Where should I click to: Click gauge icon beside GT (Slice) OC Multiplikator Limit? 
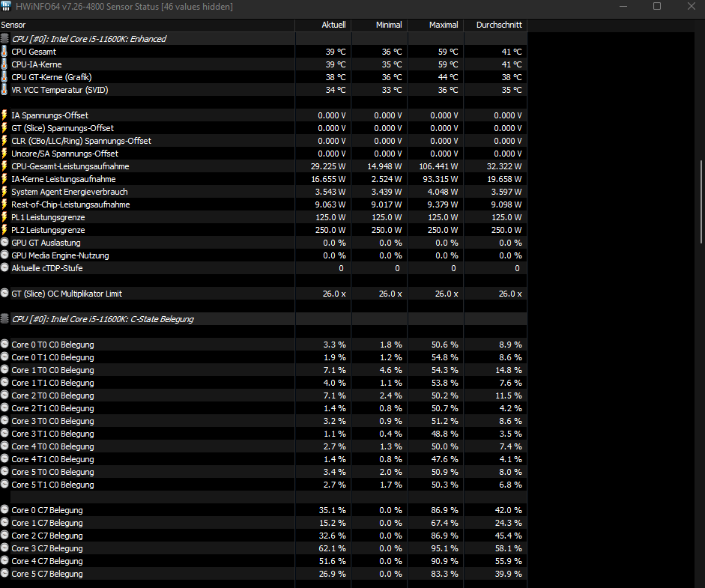click(4, 293)
